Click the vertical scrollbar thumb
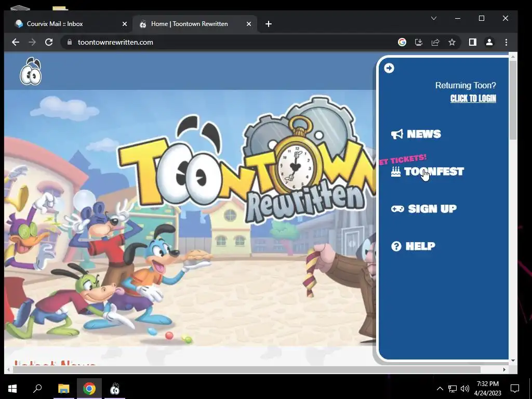 pyautogui.click(x=513, y=100)
